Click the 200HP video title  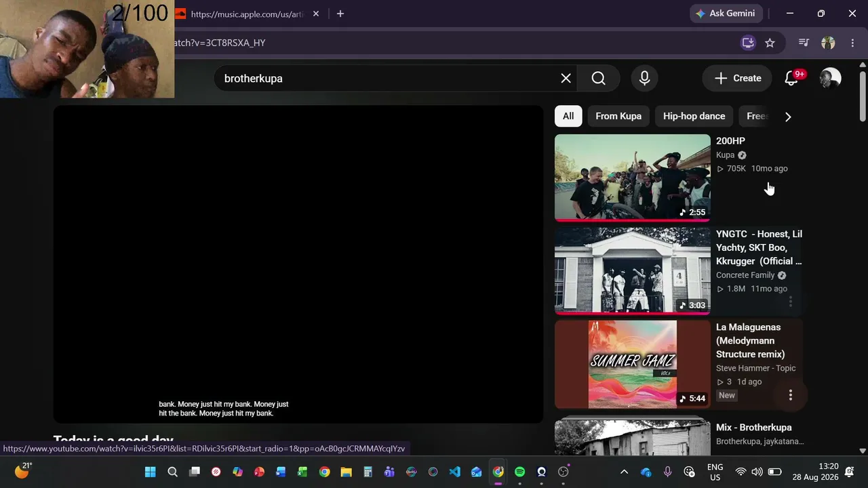pos(730,141)
